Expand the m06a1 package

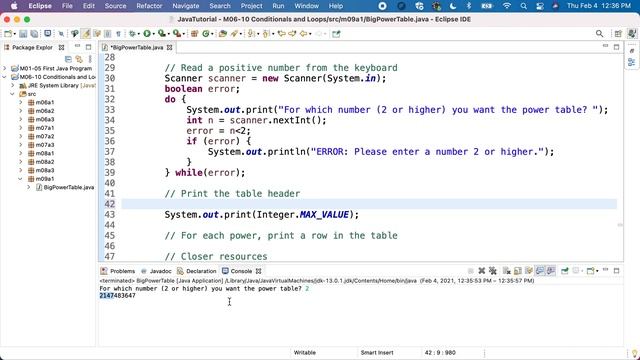pos(21,102)
